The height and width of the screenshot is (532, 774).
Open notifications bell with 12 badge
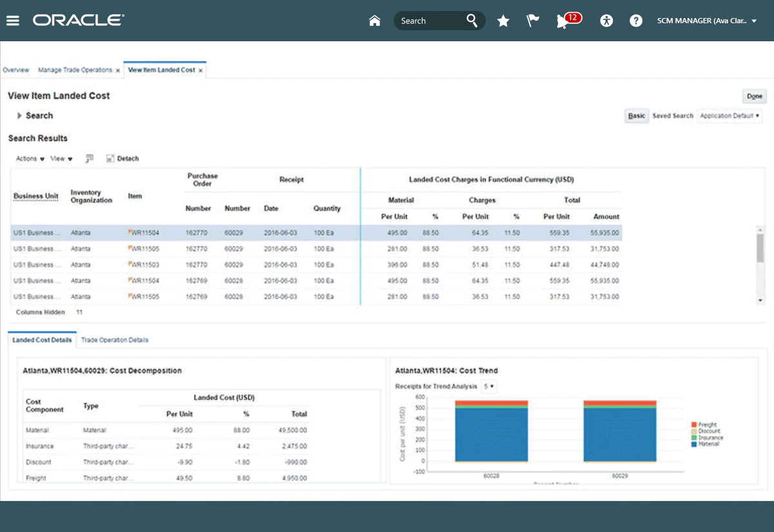[563, 21]
